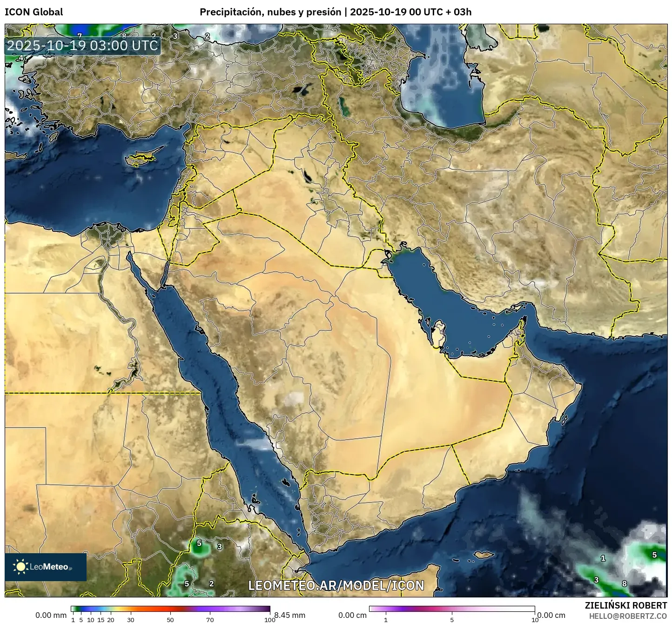Click the HELLO@ROBERTZ.CO email address
The width and height of the screenshot is (672, 623).
[x=628, y=616]
